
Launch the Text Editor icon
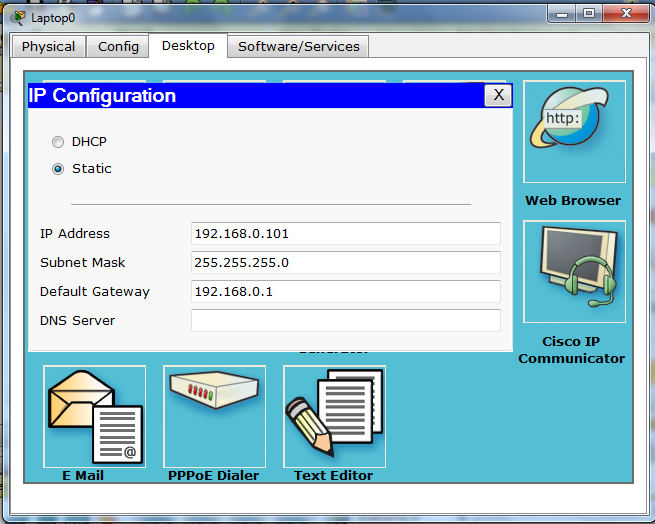coord(334,416)
